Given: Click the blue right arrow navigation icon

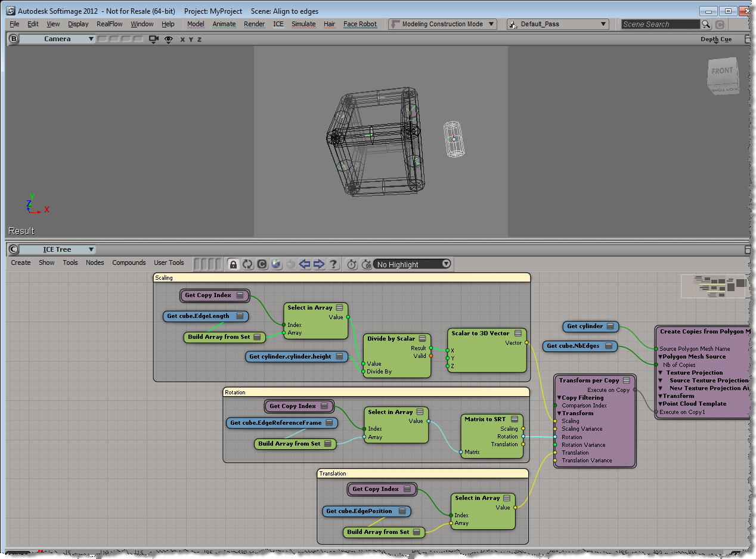Looking at the screenshot, I should coord(319,264).
